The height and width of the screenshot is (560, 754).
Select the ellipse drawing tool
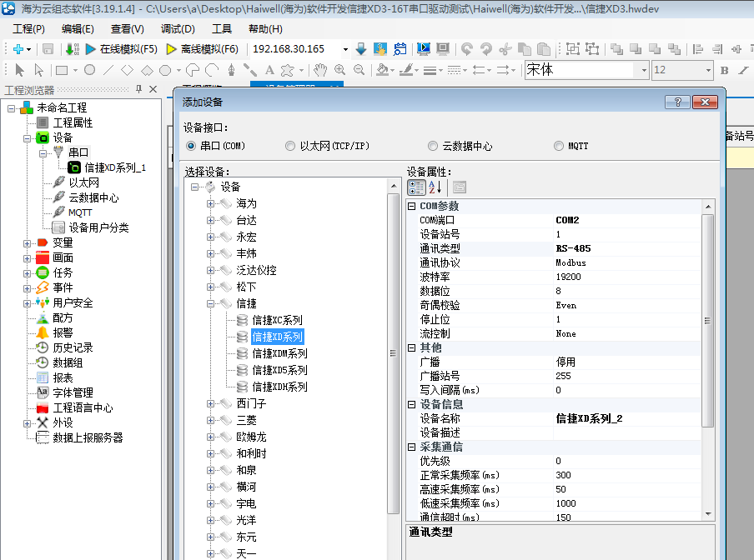click(89, 70)
